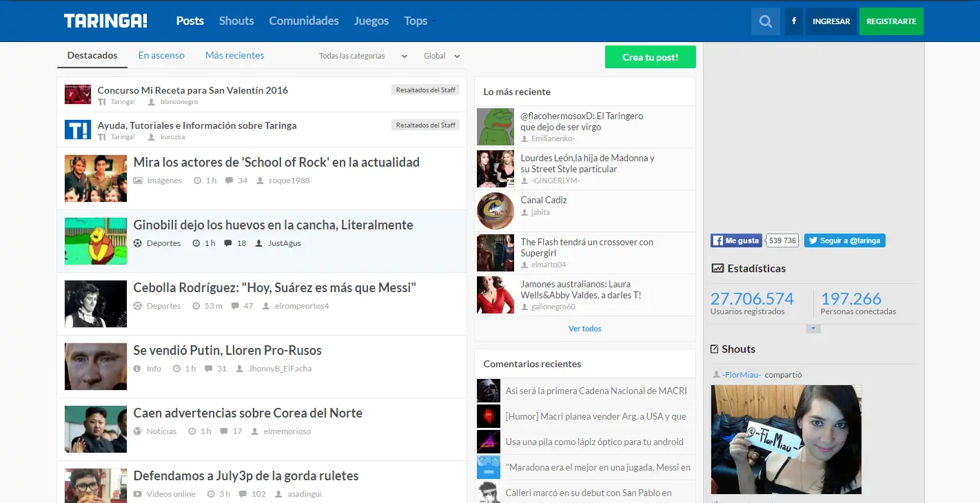Click the Imágenes category icon on School of Rock post
This screenshot has width=980, height=503.
click(138, 181)
